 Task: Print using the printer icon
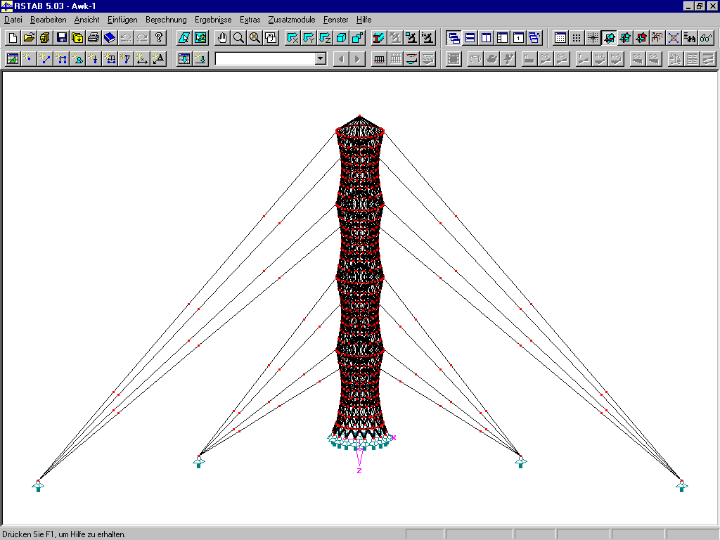tap(93, 38)
